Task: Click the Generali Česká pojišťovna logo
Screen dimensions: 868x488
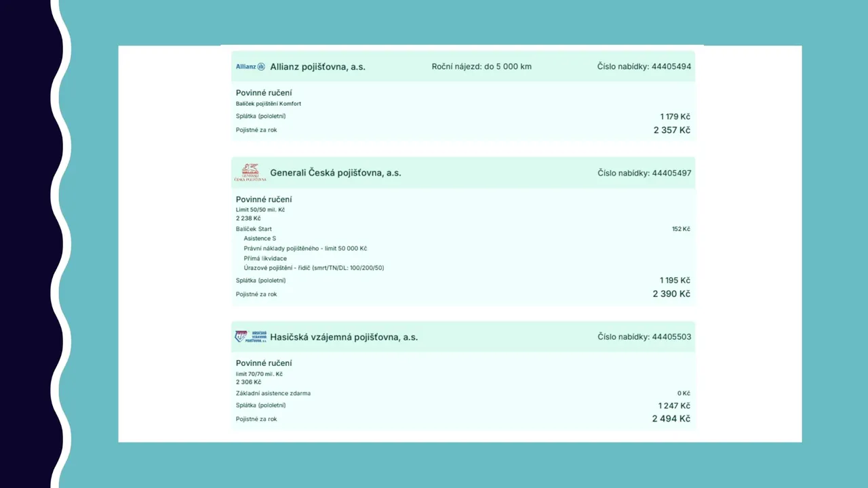Action: tap(250, 173)
